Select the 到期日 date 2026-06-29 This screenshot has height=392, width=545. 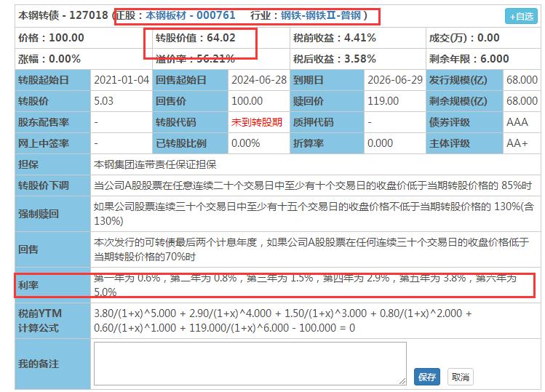coord(395,80)
